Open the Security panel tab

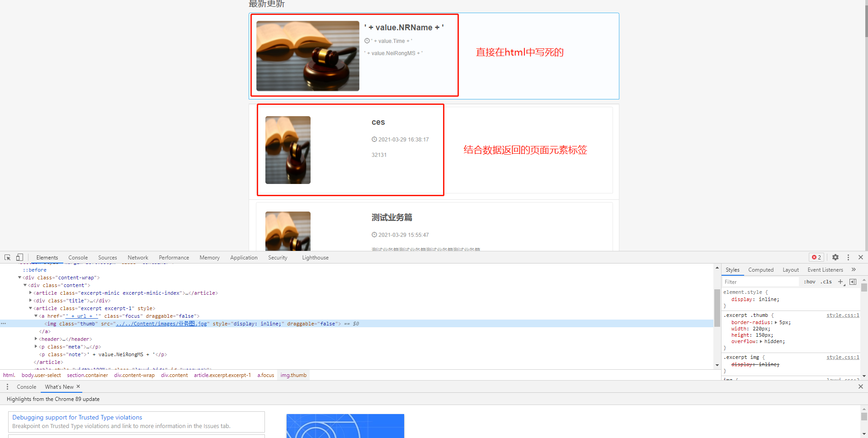tap(278, 257)
